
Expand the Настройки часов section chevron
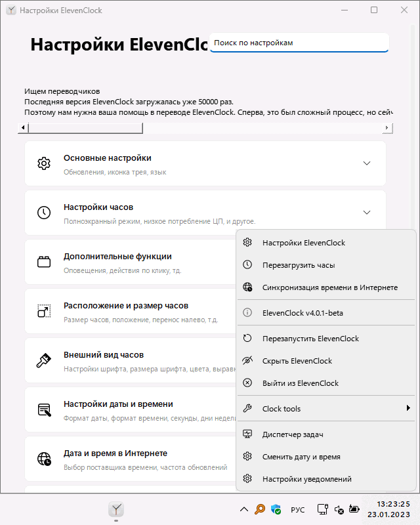pyautogui.click(x=367, y=213)
